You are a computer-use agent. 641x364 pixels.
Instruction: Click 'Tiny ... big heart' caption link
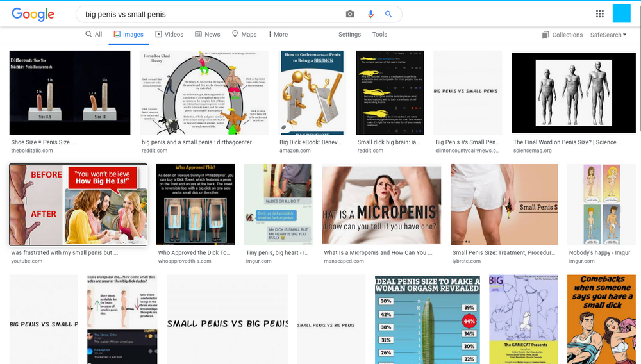pyautogui.click(x=277, y=253)
